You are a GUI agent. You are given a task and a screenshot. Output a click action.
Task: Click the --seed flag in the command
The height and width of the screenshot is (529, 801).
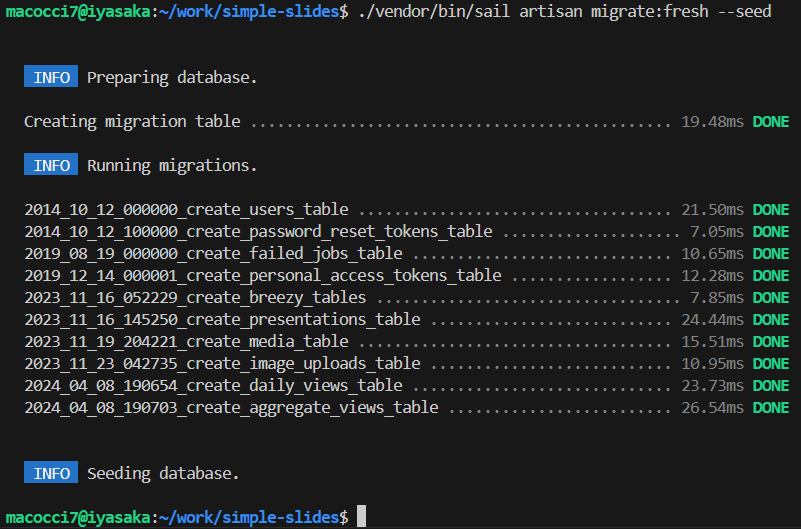(745, 12)
